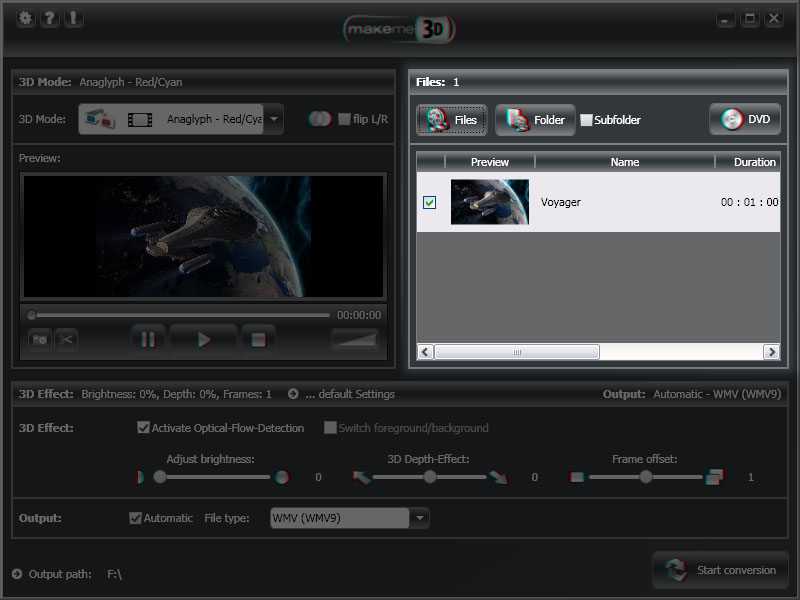The width and height of the screenshot is (800, 600).
Task: Click the Frame offset slider handle
Action: (646, 477)
